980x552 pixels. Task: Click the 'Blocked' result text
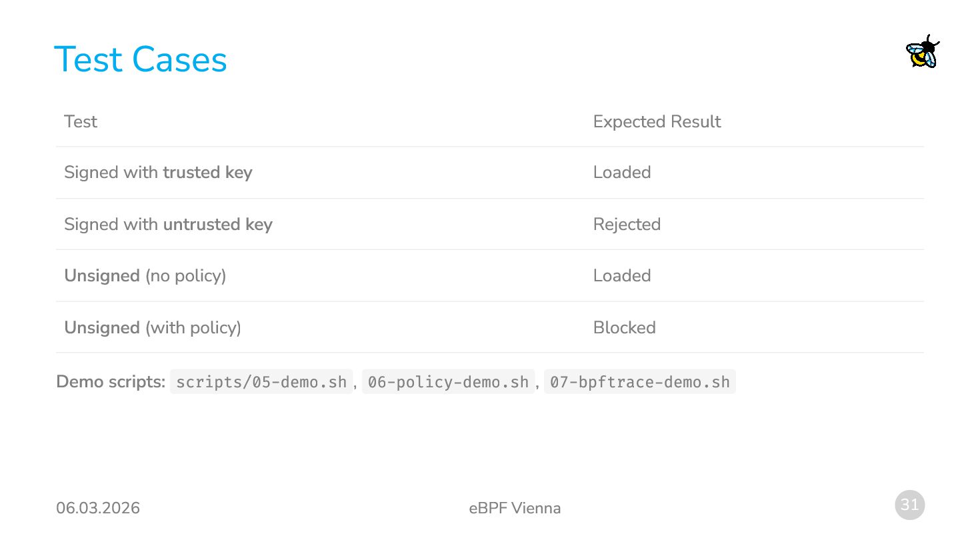(x=624, y=327)
